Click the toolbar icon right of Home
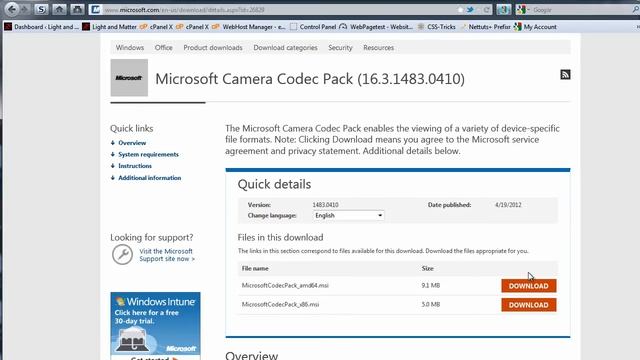 click(x=77, y=9)
